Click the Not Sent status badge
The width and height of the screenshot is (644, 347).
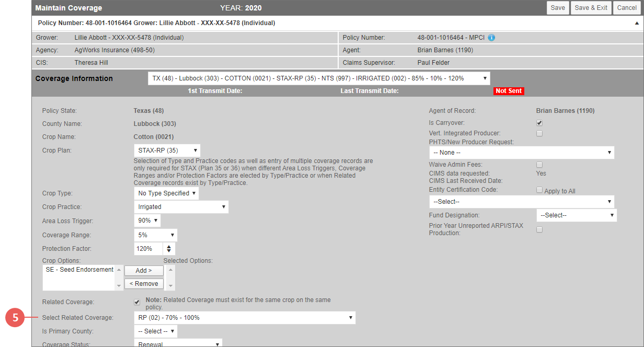[x=509, y=91]
